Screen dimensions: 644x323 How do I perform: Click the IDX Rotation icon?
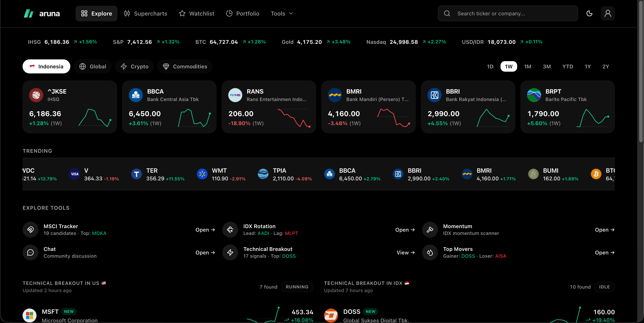coord(230,229)
